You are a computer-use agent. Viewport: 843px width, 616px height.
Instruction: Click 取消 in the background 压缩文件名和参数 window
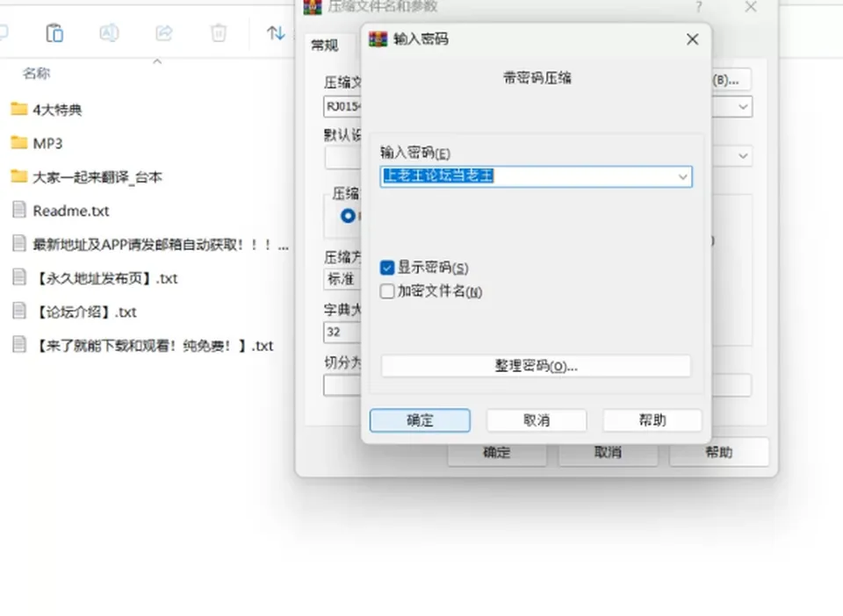[608, 452]
